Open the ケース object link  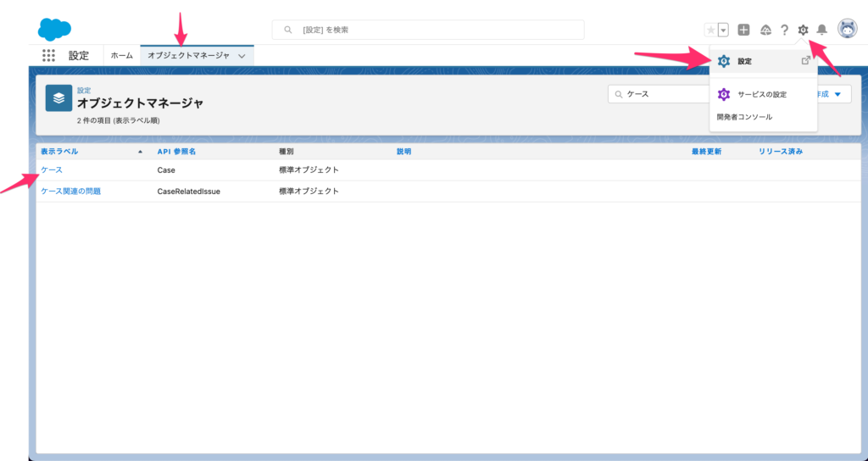click(x=51, y=169)
